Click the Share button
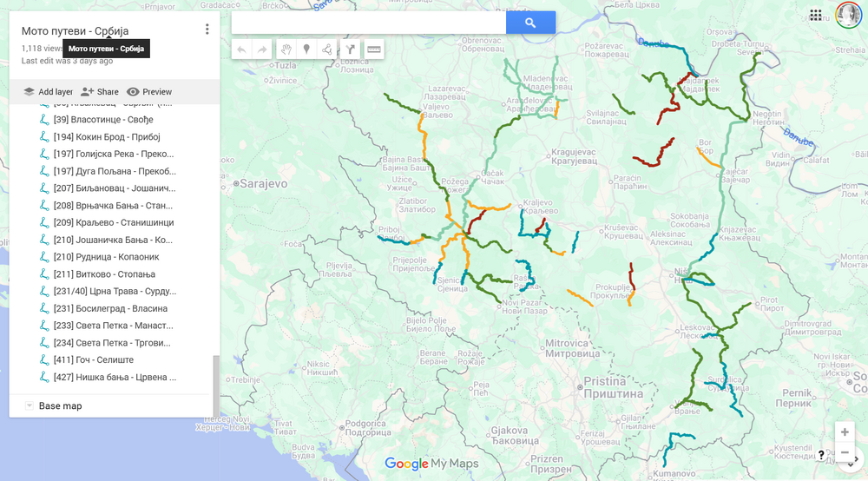 pos(100,92)
